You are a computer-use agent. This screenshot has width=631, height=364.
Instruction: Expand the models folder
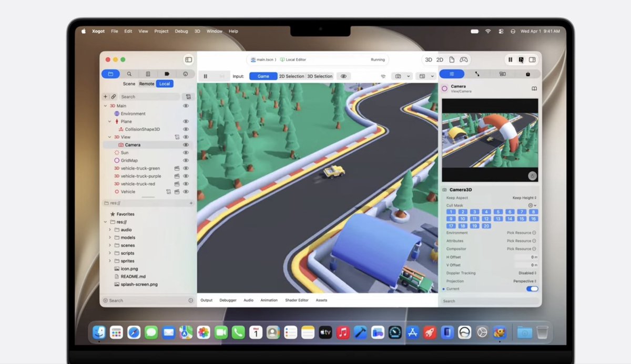110,237
